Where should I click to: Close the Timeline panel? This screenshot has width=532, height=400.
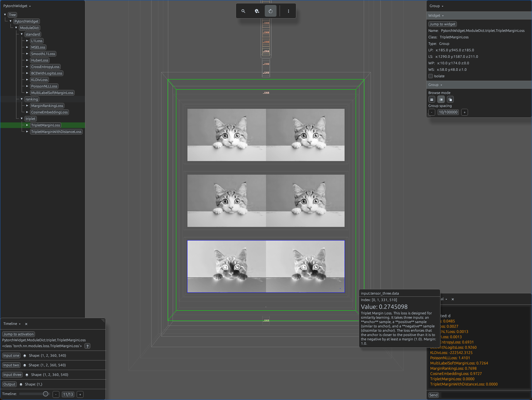(x=26, y=324)
